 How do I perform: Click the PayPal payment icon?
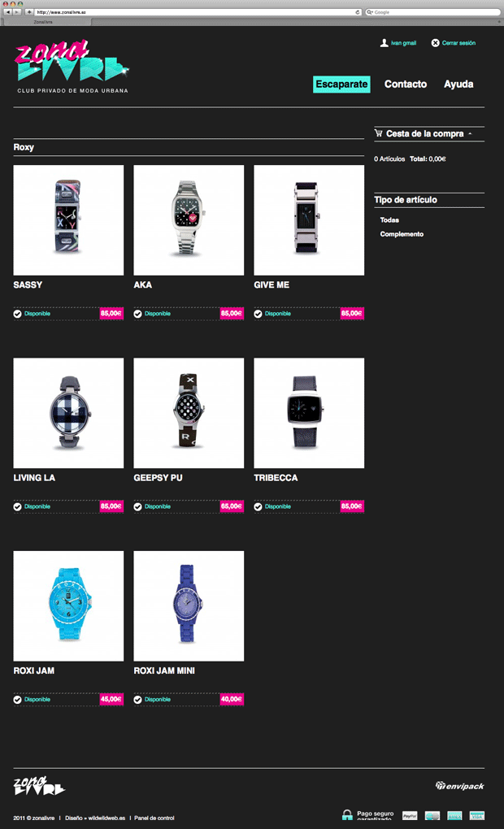(x=410, y=815)
